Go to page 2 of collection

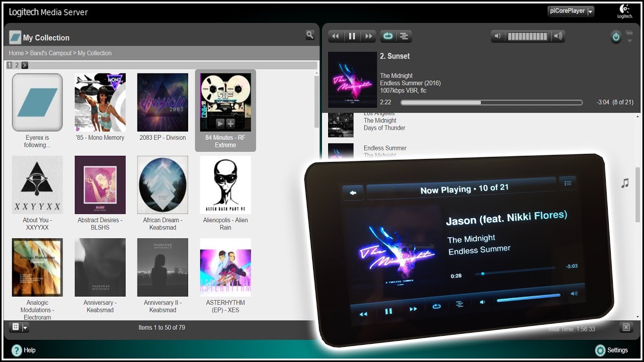tap(17, 65)
